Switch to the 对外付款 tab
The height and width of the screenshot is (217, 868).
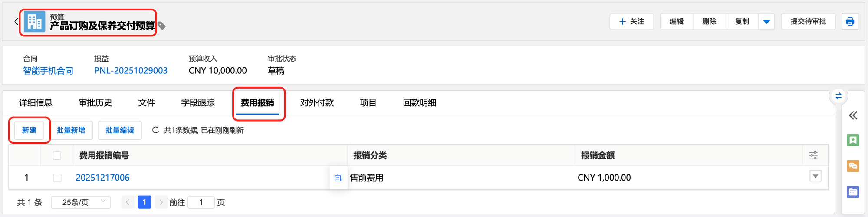[317, 103]
